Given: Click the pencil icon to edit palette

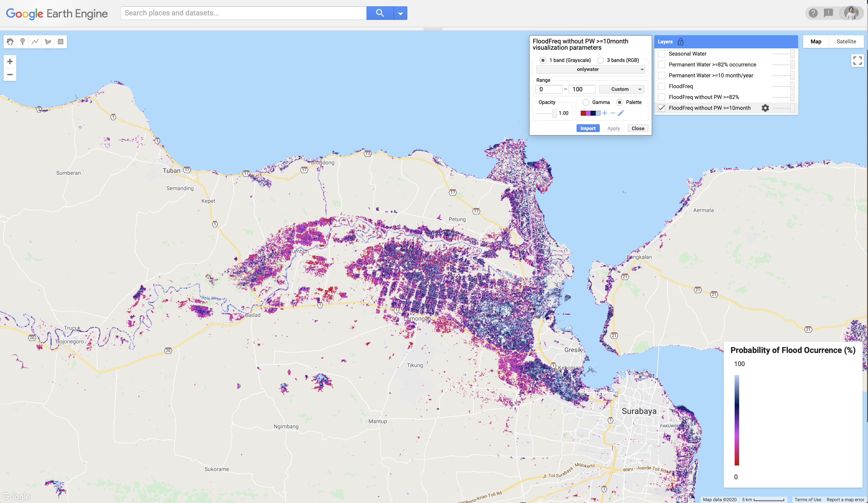Looking at the screenshot, I should coord(621,113).
